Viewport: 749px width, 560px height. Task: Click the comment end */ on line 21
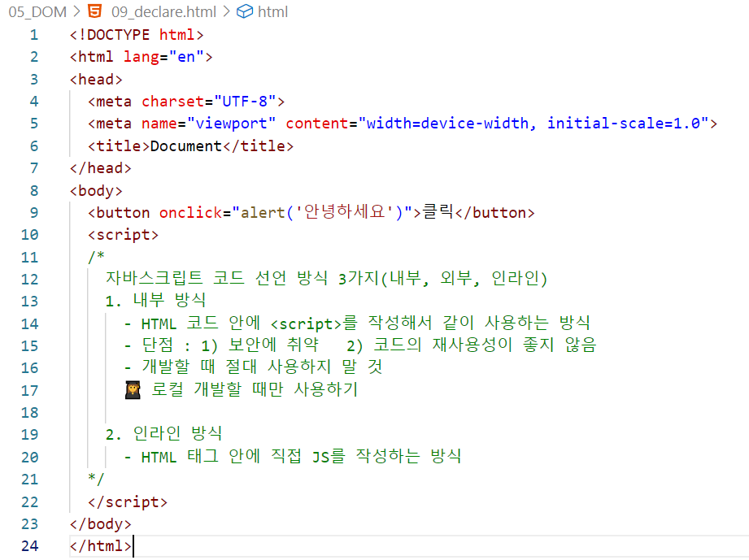point(96,479)
